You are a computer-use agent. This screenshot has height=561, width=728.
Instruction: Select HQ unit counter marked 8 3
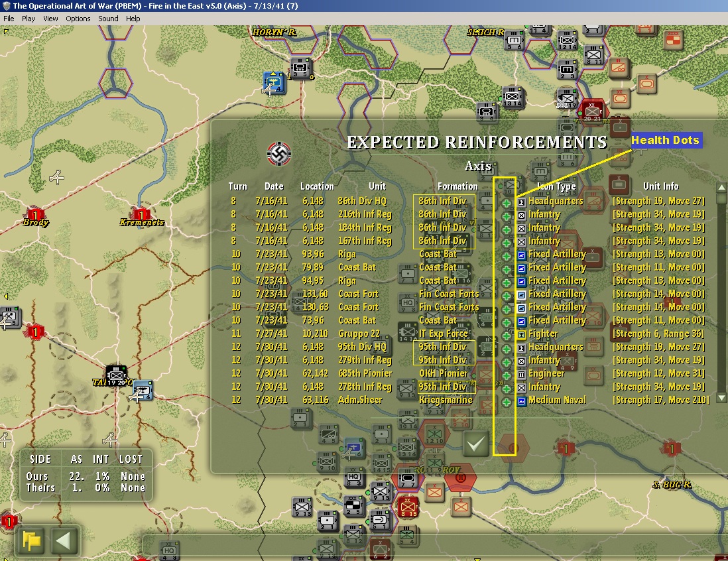coord(354,479)
